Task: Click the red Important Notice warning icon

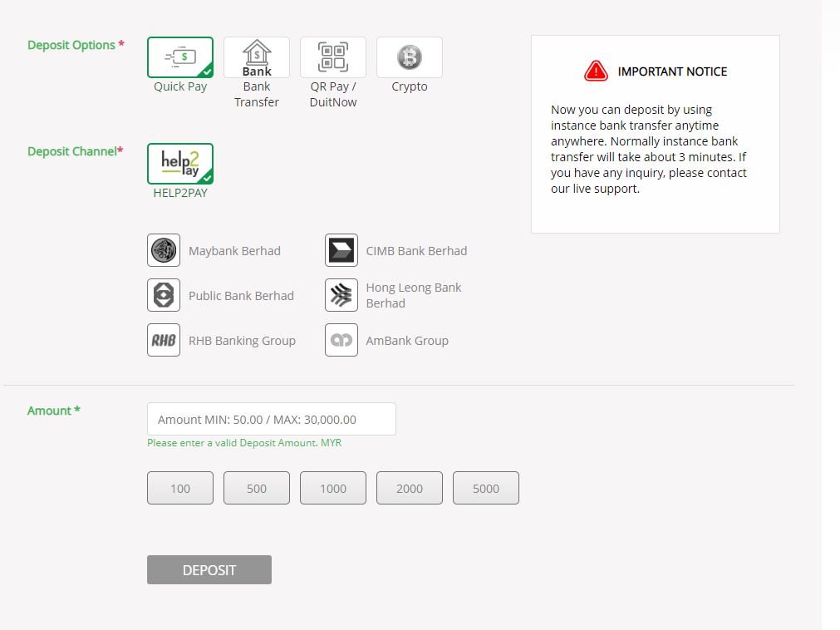Action: tap(596, 71)
